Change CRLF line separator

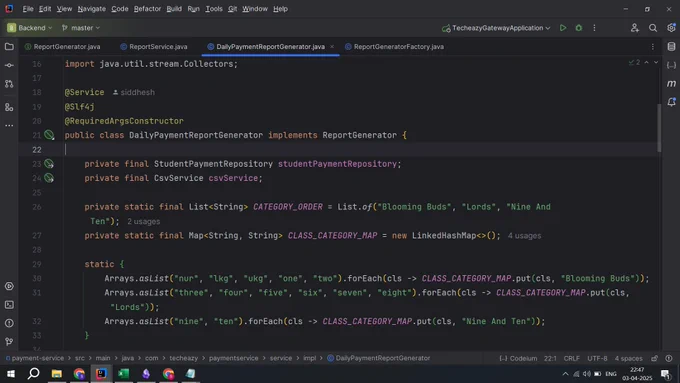point(572,358)
